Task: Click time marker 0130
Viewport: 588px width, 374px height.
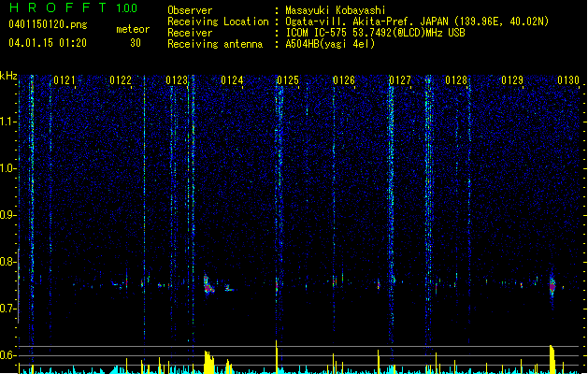Action: tap(568, 80)
